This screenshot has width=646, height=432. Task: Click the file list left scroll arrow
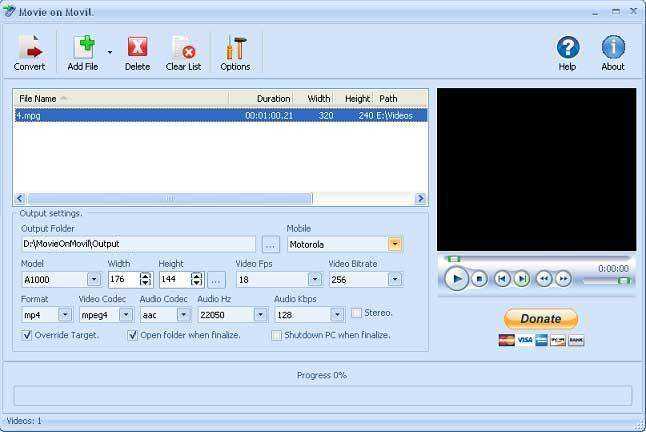point(19,198)
